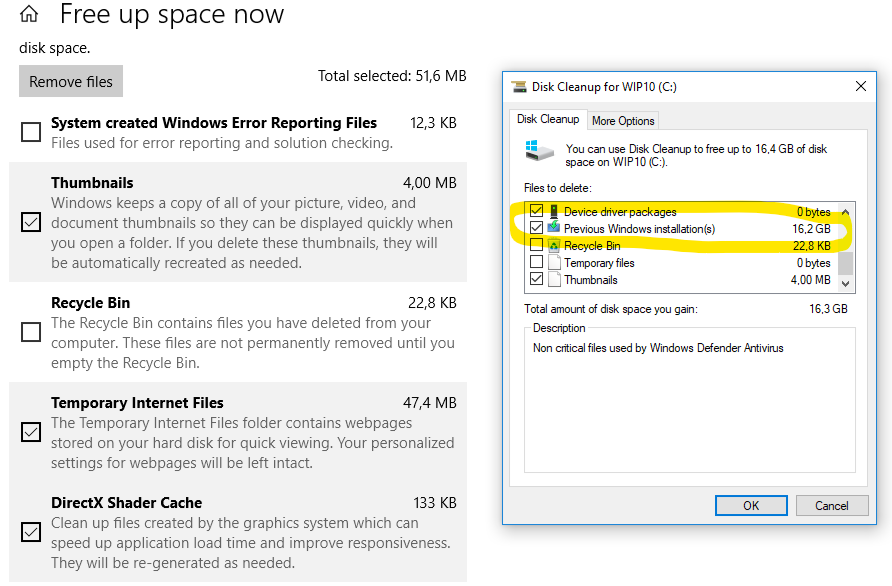Click the Disk Cleanup title bar drive icon
The width and height of the screenshot is (892, 586).
(519, 87)
